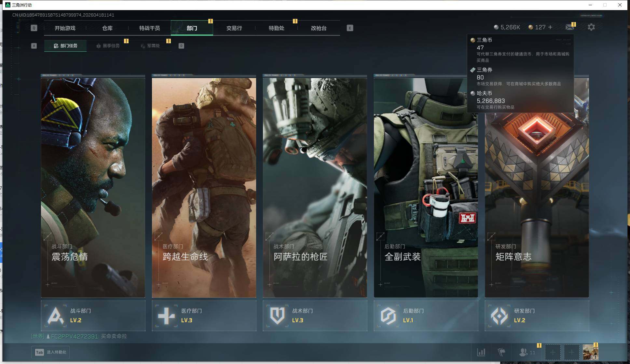The width and height of the screenshot is (630, 364).
Task: Switch to the 仓库 tab
Action: point(107,28)
